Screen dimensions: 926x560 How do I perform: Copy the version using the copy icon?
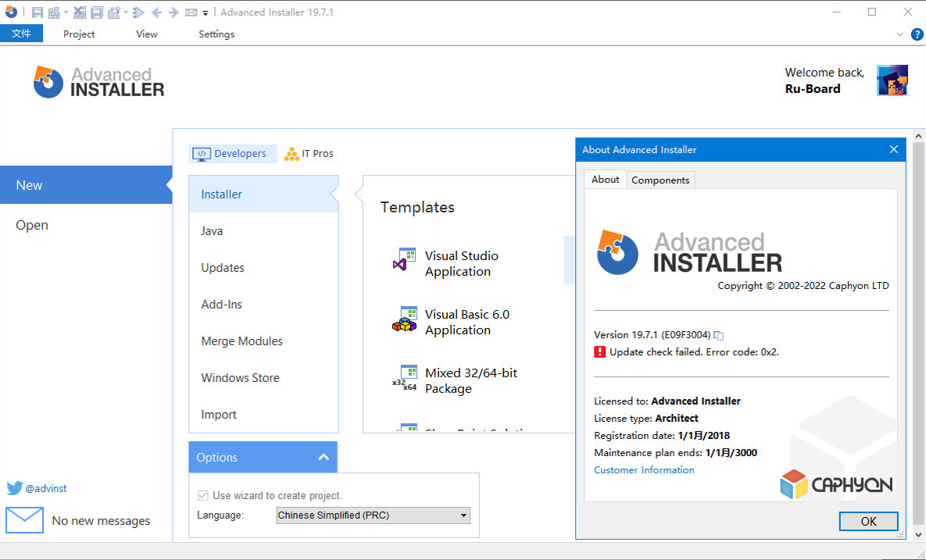point(718,335)
